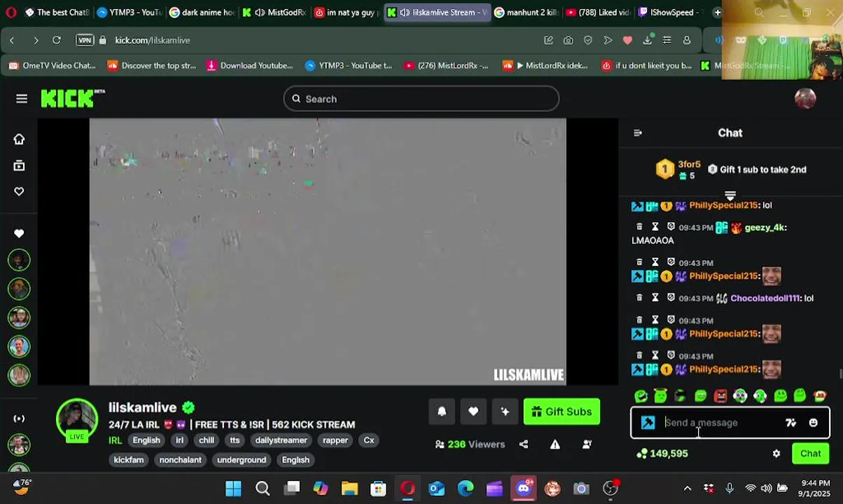Open Browse icon in Kick sidebar
Viewport: 843px width, 504px height.
coord(19,165)
